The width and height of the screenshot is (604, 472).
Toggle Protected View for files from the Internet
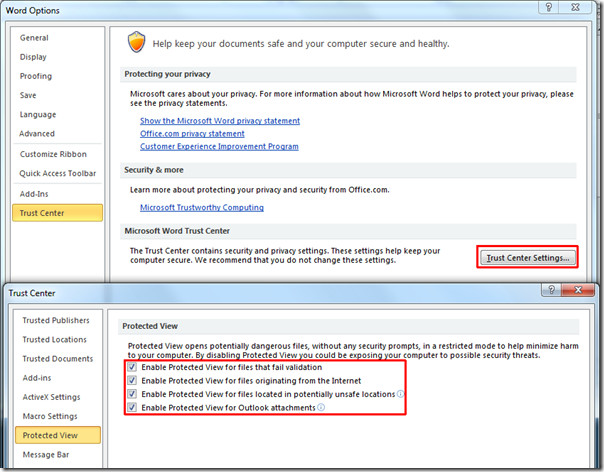132,380
